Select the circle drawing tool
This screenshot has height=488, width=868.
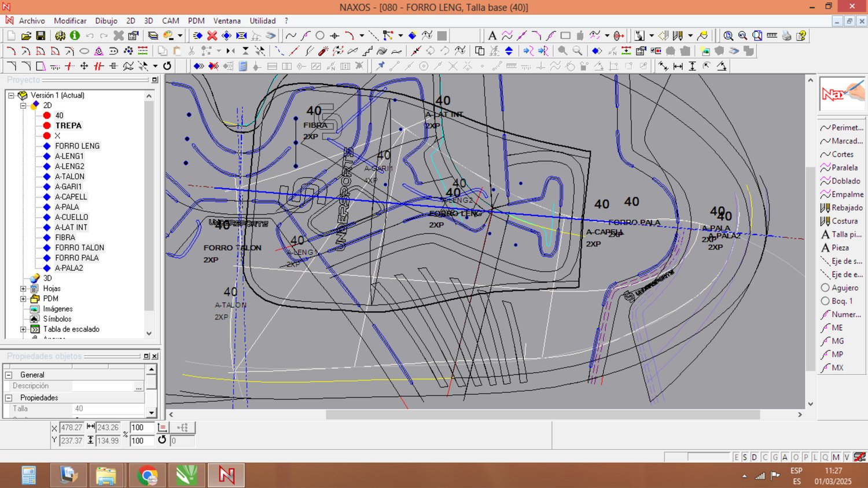click(319, 36)
